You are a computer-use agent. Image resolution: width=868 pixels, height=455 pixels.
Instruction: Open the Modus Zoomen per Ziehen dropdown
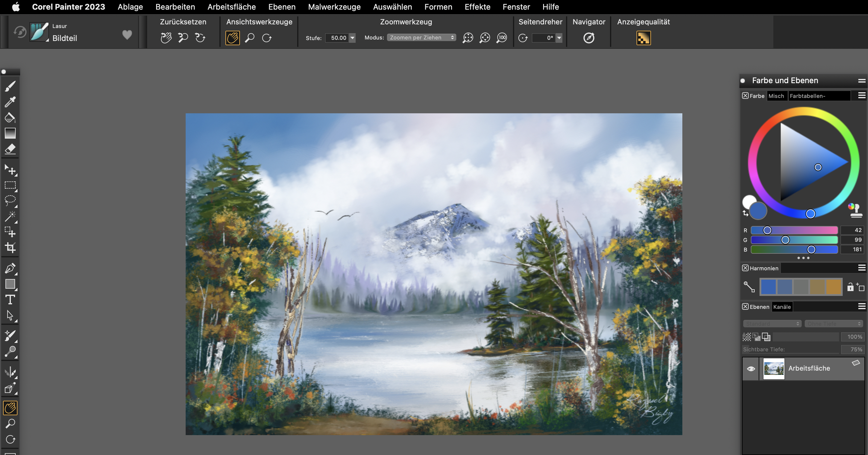[421, 38]
